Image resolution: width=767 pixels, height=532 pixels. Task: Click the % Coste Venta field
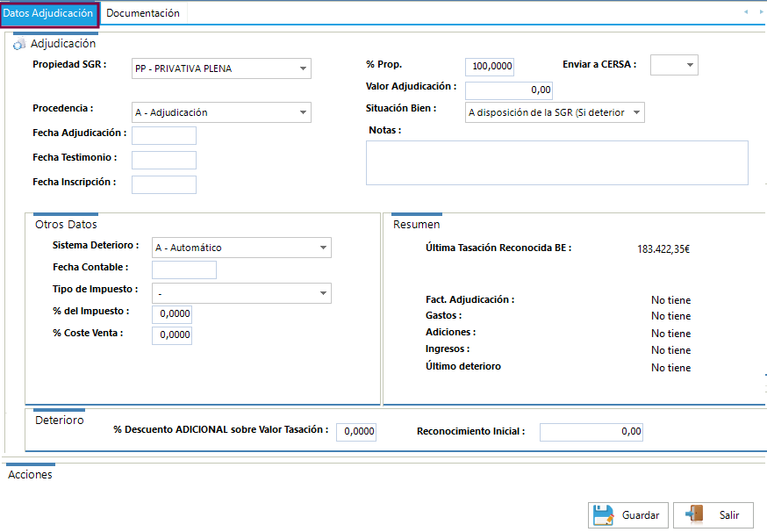[x=172, y=335]
